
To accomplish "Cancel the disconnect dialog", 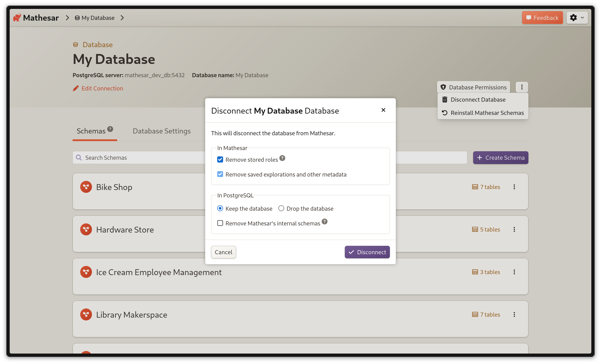I will 223,252.
